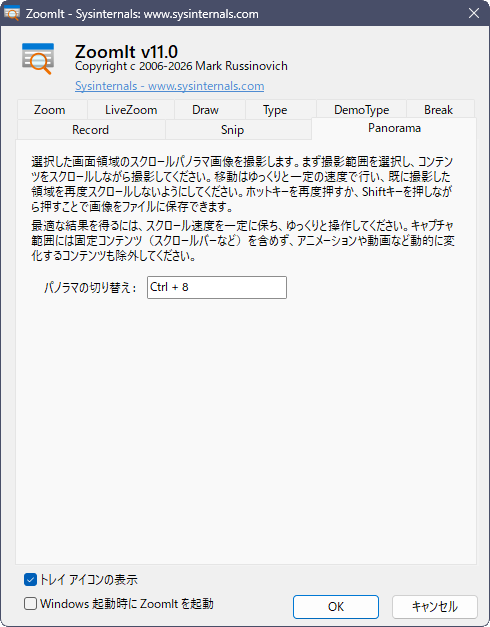Click the パノラマの切り替え label
The image size is (490, 627).
click(x=90, y=288)
